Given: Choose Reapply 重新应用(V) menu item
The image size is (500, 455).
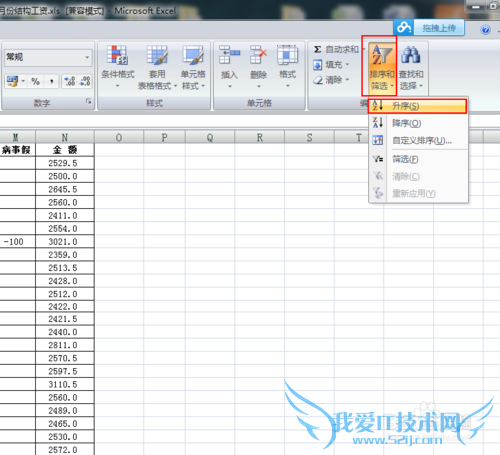Looking at the screenshot, I should pyautogui.click(x=418, y=193).
